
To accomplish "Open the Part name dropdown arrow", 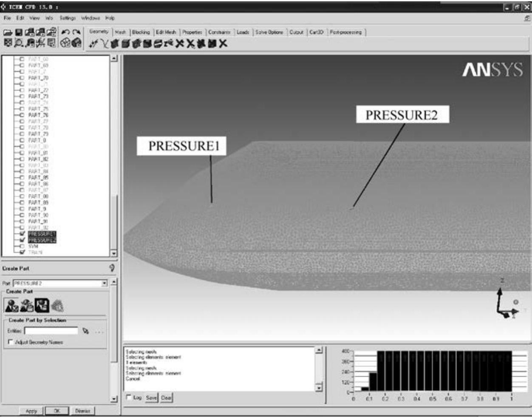I will (105, 283).
